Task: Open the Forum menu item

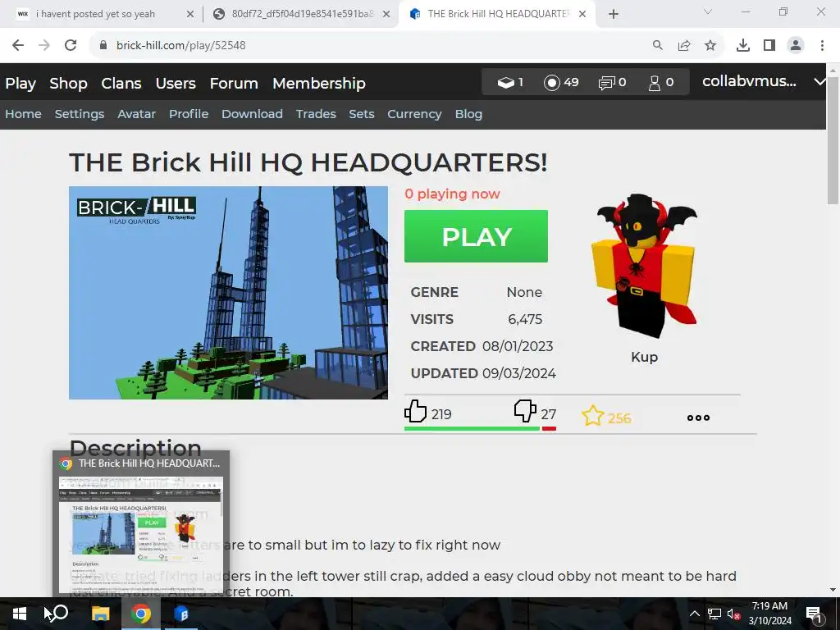Action: point(234,84)
